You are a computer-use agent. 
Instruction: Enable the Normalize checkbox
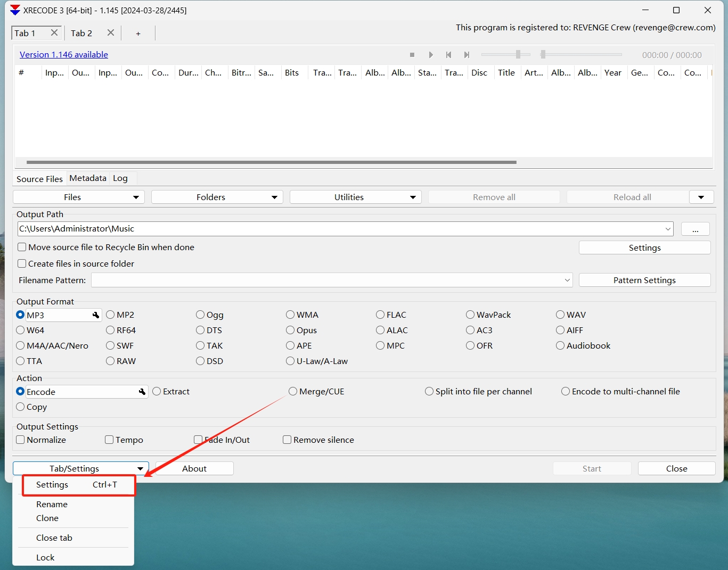coord(21,440)
